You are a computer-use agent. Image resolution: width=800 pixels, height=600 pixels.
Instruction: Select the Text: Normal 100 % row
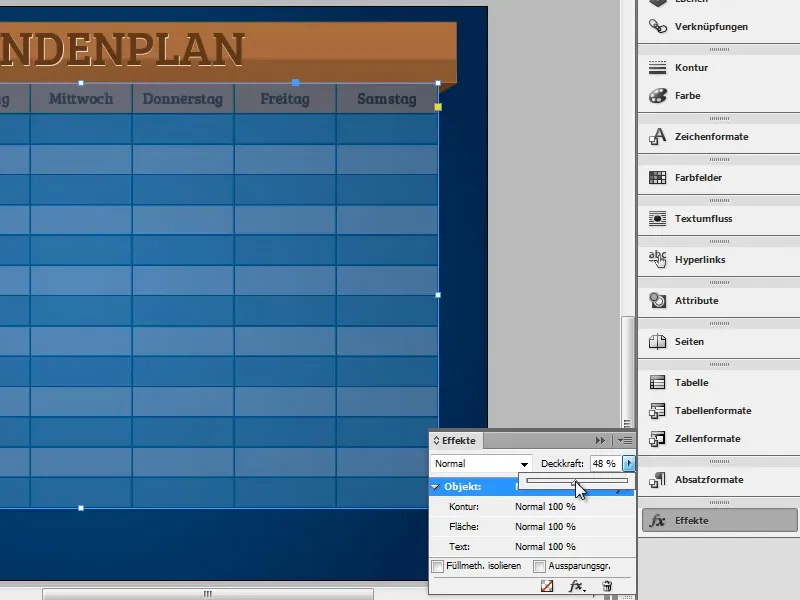[x=532, y=546]
